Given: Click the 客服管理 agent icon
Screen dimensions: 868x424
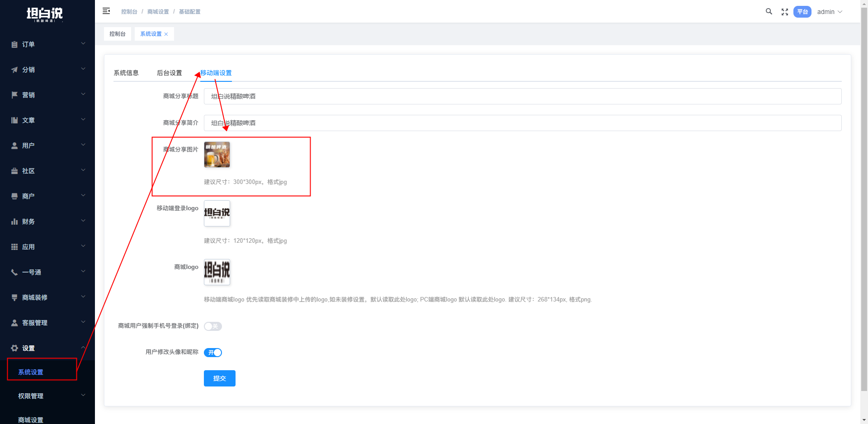Looking at the screenshot, I should click(x=14, y=323).
